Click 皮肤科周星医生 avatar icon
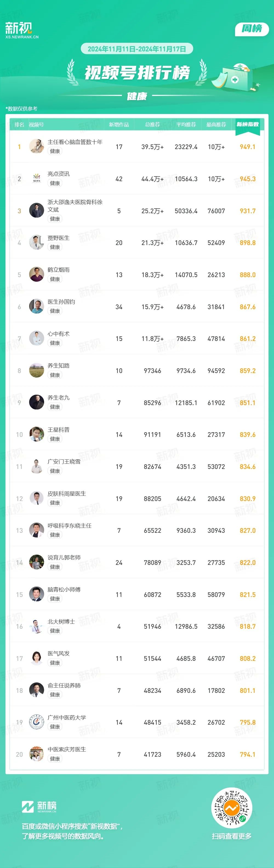This screenshot has height=868, width=274. pyautogui.click(x=36, y=498)
